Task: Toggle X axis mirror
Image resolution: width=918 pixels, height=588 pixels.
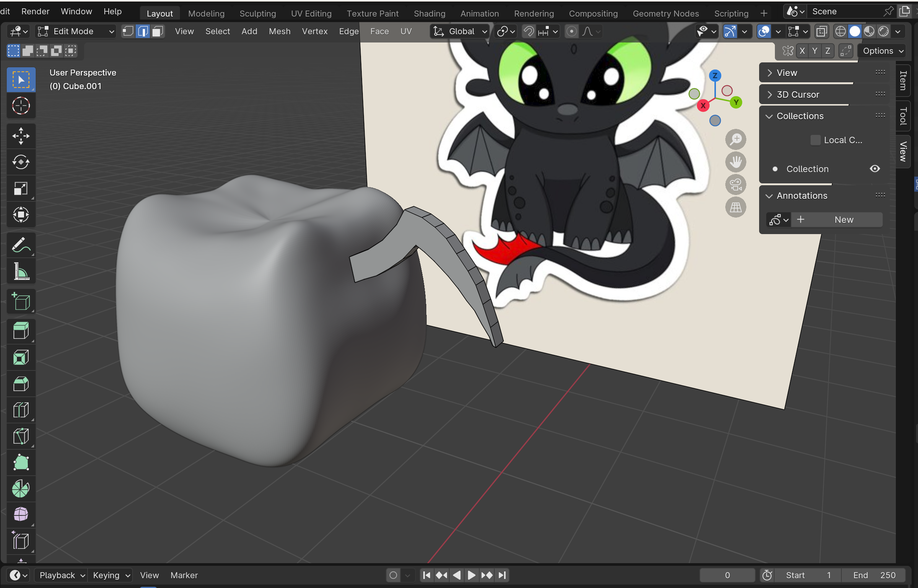Action: 802,51
